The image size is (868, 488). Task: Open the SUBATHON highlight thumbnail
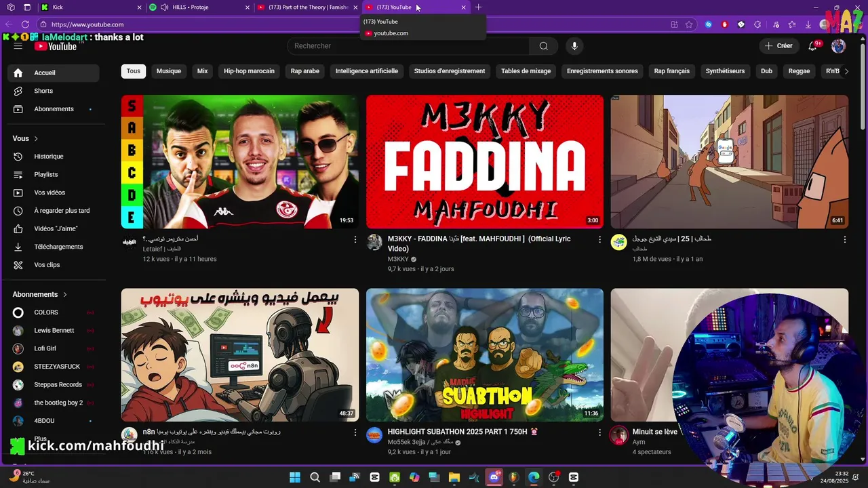coord(485,355)
